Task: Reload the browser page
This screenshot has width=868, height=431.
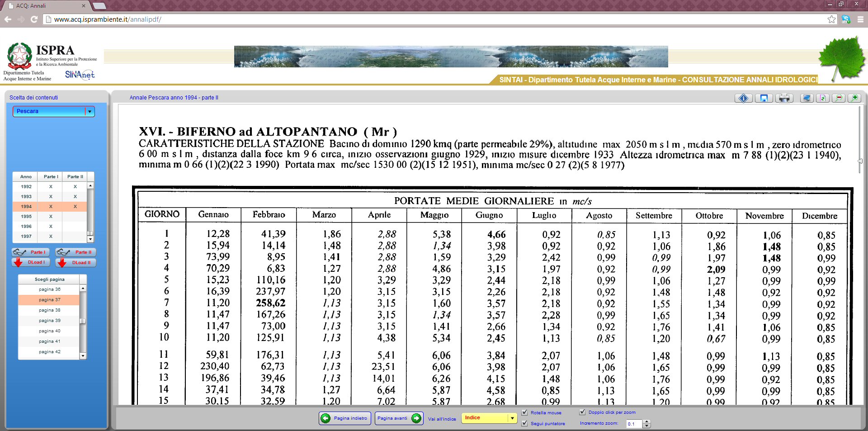Action: point(34,19)
